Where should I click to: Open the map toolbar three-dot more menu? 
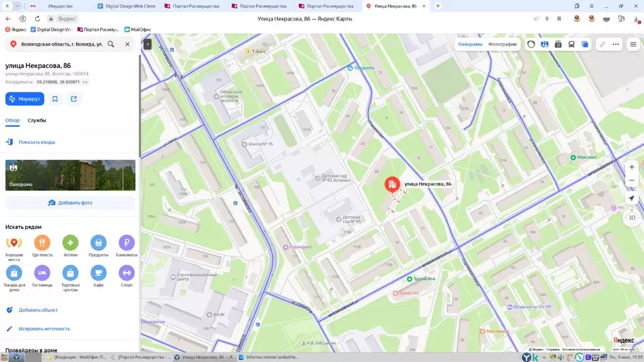[616, 45]
